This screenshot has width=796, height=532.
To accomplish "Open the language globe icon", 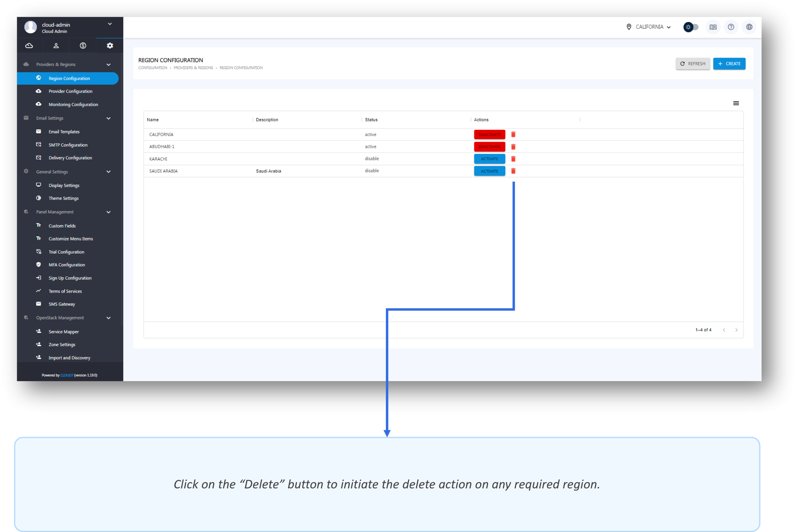I will coord(749,27).
